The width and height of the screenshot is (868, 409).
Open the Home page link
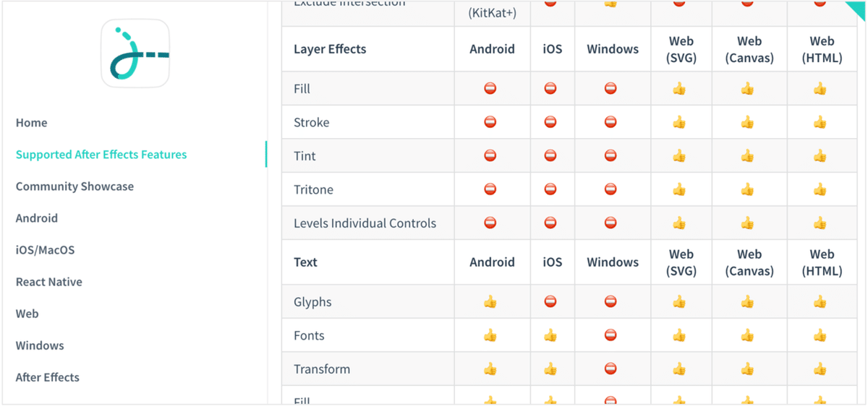[32, 123]
